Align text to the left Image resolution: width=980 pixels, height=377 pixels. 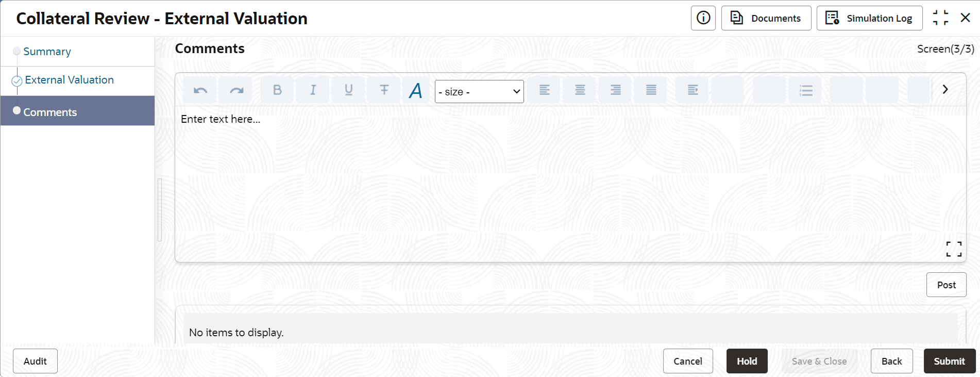[x=544, y=90]
